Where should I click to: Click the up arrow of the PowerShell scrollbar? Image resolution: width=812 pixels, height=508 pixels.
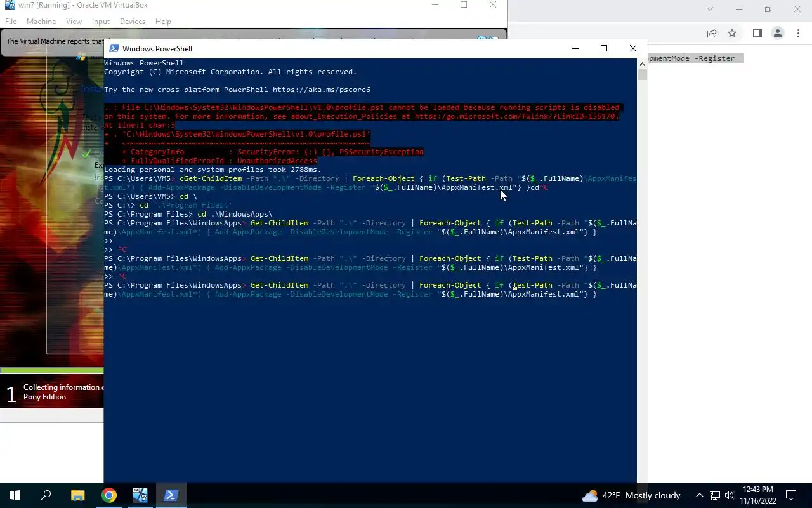(x=642, y=63)
